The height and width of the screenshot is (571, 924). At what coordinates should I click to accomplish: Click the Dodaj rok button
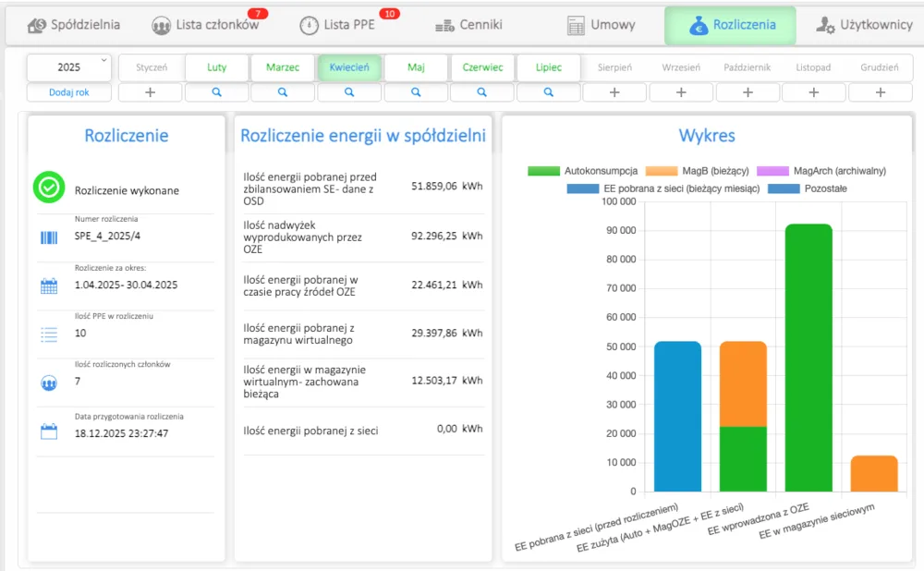tap(69, 92)
